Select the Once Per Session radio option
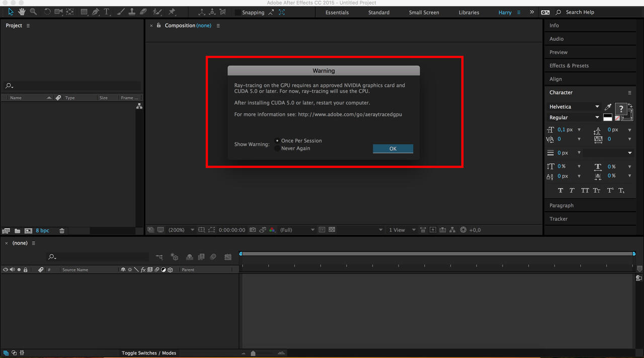Viewport: 644px width, 358px height. tap(277, 141)
